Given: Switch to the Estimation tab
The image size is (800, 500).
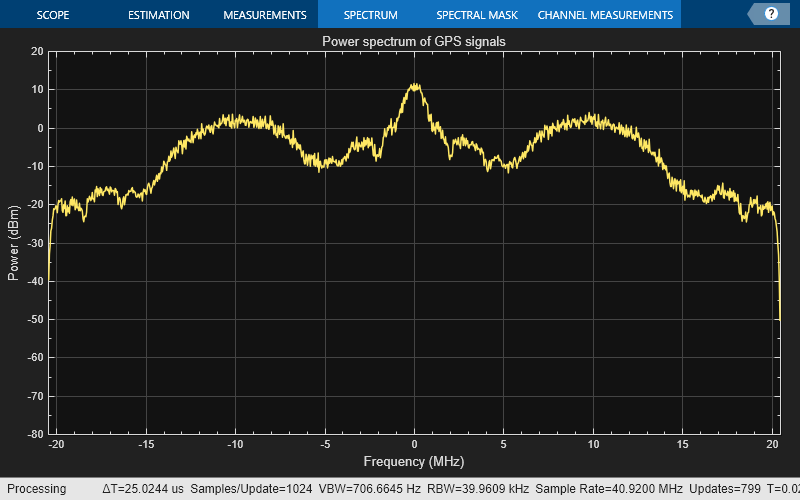Looking at the screenshot, I should [x=159, y=15].
